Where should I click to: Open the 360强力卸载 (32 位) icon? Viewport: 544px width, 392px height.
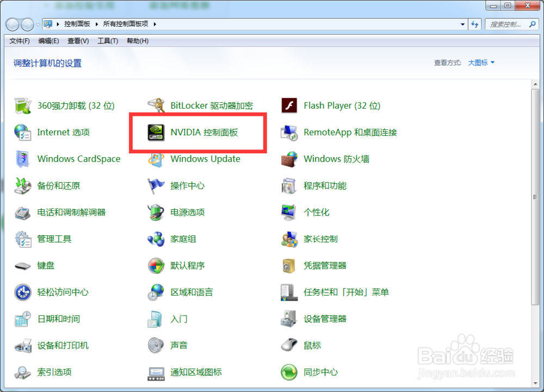(23, 105)
